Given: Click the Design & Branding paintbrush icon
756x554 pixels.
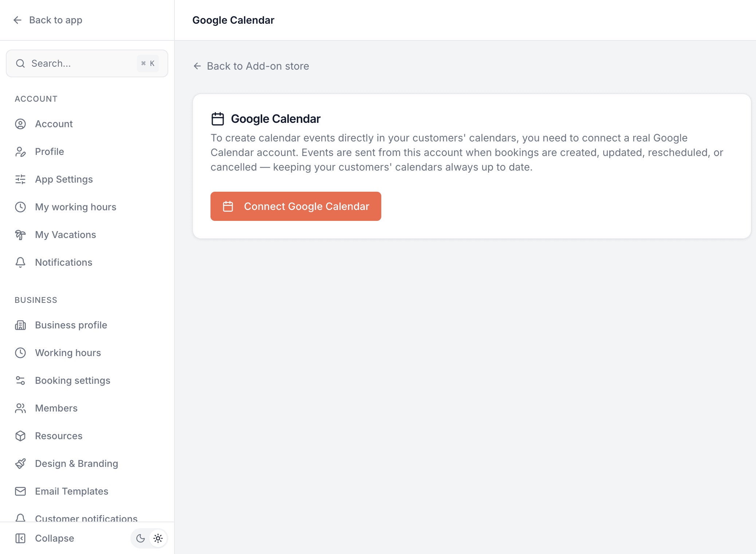Looking at the screenshot, I should point(20,464).
